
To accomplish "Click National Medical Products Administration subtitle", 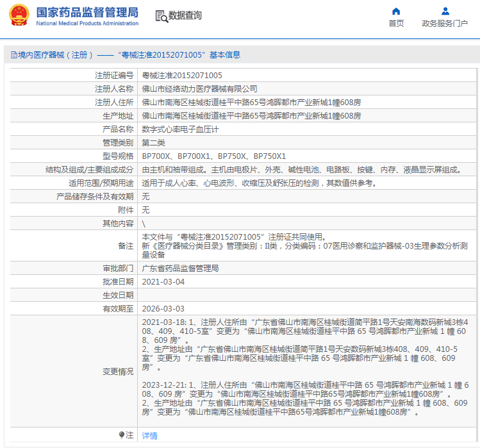I will (x=87, y=23).
